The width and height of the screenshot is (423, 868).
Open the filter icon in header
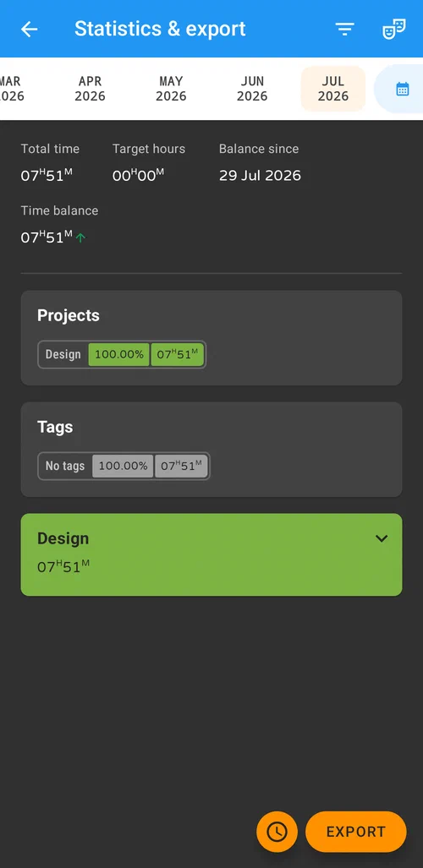click(345, 29)
